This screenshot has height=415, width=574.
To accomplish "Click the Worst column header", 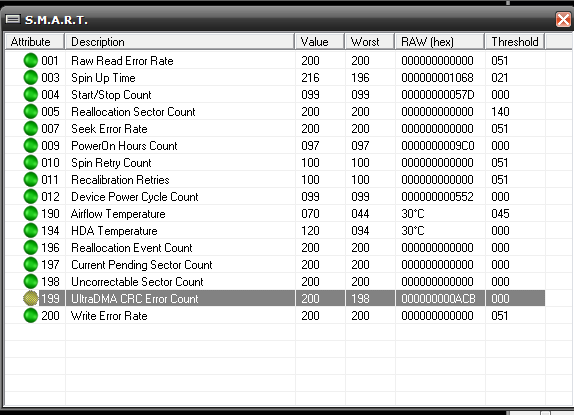I will coord(370,42).
